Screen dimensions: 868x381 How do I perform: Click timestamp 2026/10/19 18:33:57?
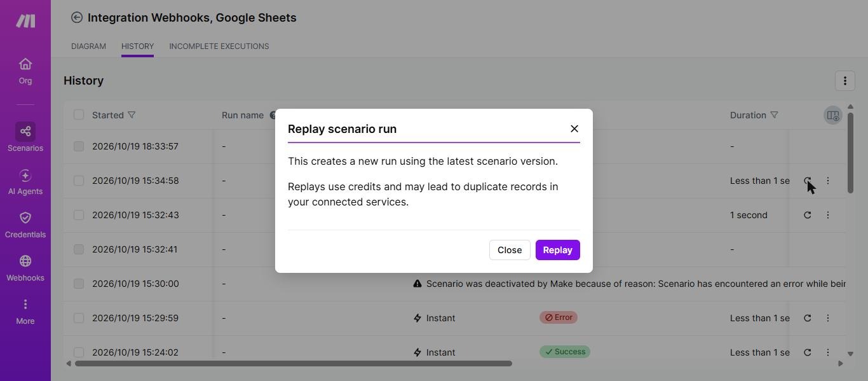pos(135,146)
